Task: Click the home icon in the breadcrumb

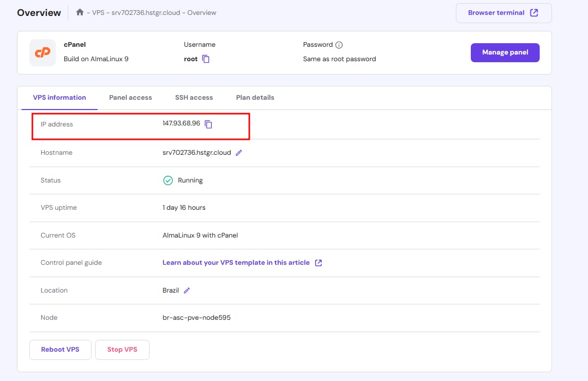Action: (x=80, y=12)
